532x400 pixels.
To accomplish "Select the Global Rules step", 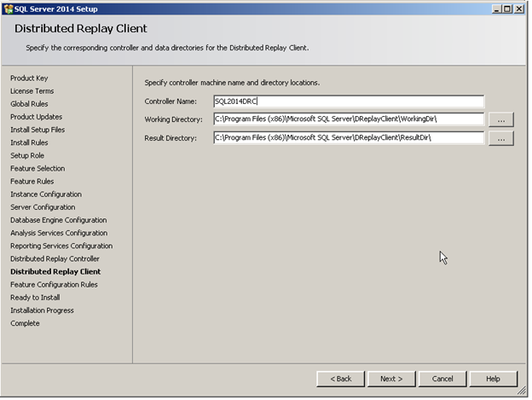I will 29,104.
